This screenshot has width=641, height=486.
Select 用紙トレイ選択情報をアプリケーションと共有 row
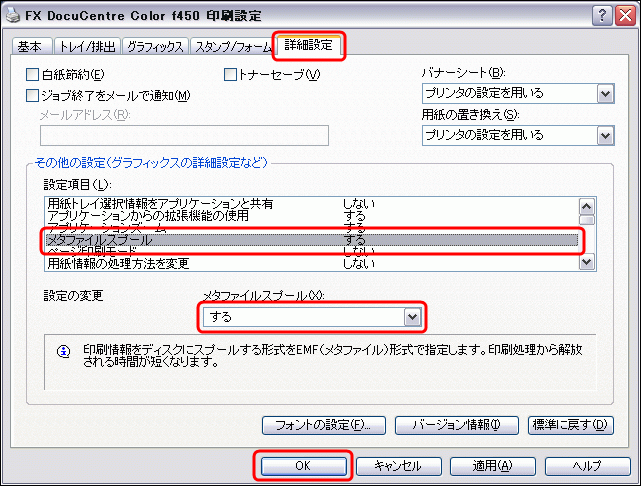point(311,203)
